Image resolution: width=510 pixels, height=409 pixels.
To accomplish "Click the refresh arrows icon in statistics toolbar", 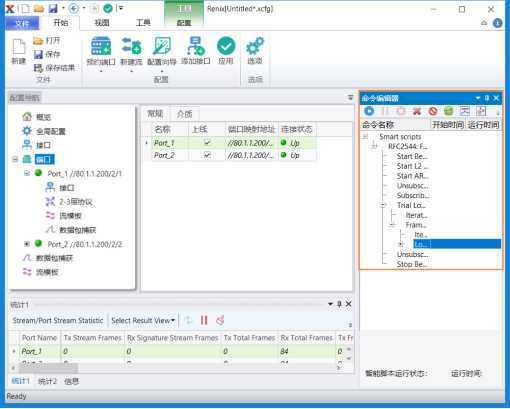I will 188,320.
